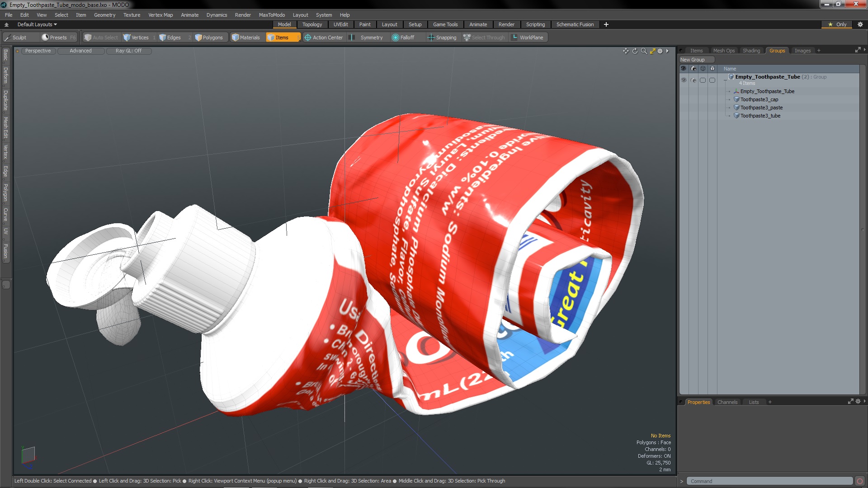Add a new layout tab with plus
868x488 pixels.
pos(606,24)
